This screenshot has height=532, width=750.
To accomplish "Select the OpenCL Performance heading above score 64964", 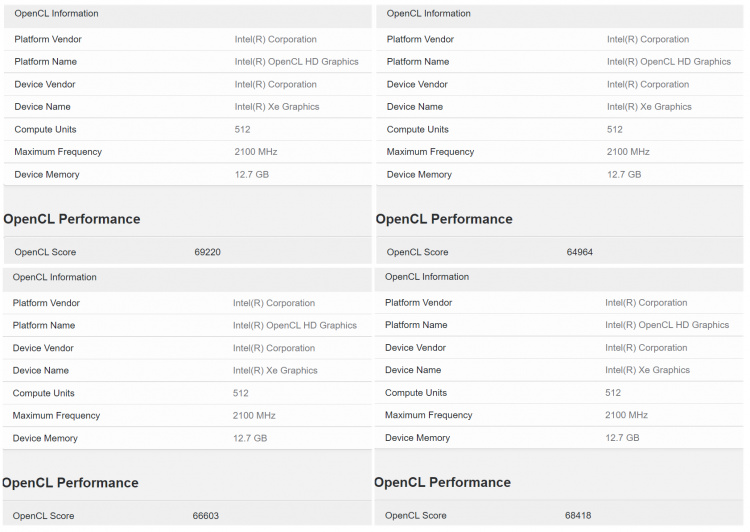I will 444,219.
